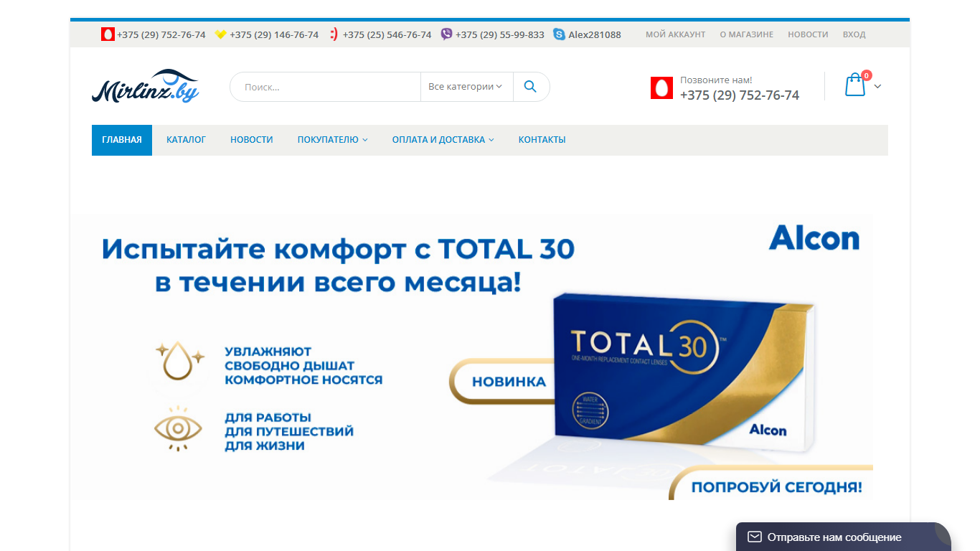Click the Skype icon beside Alex281088
The image size is (980, 551).
pos(559,34)
